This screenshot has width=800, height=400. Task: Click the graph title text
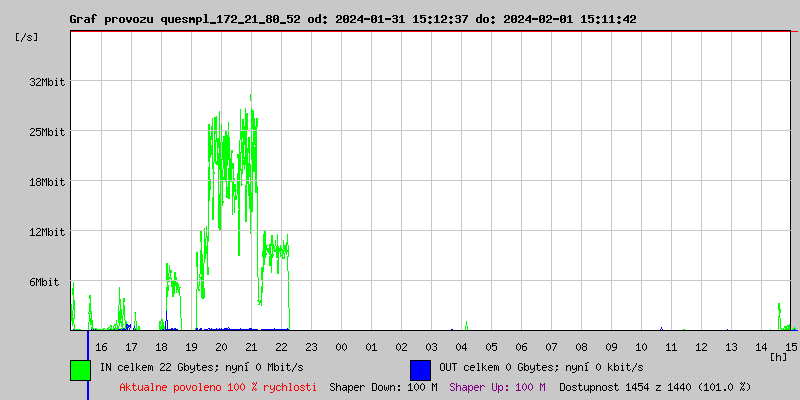click(353, 19)
